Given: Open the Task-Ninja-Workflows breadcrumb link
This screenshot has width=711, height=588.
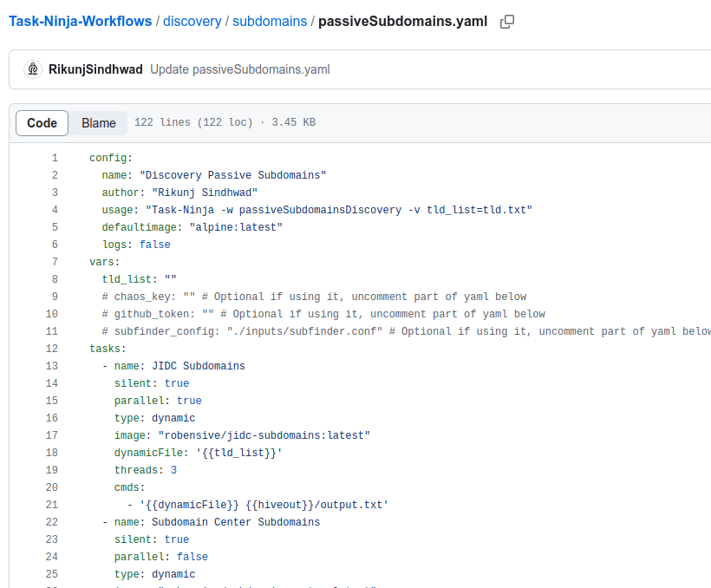Looking at the screenshot, I should 81,22.
